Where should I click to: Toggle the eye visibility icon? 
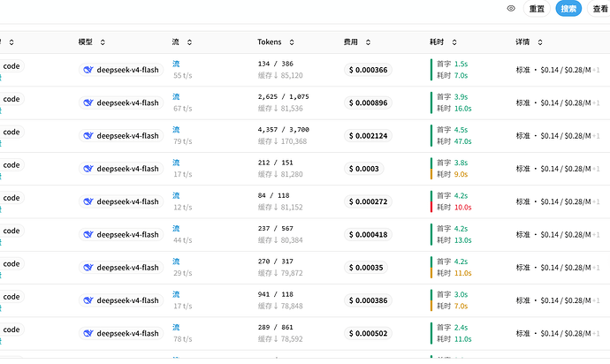(511, 8)
